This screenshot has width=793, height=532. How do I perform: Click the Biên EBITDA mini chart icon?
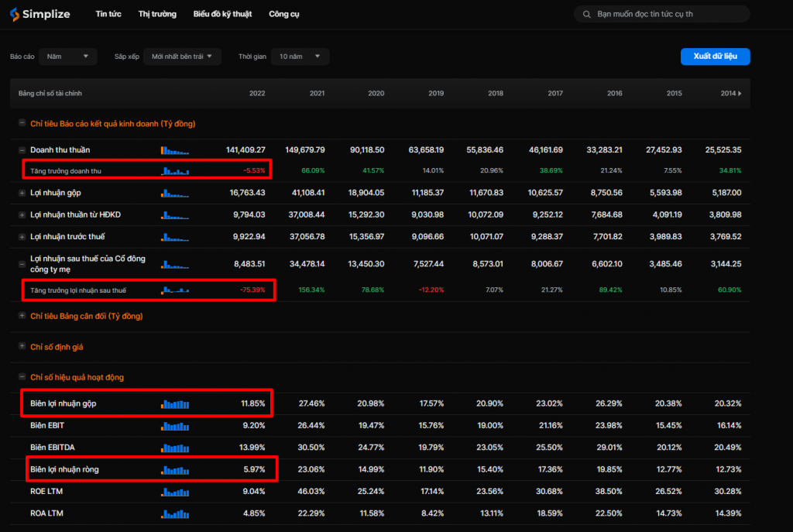[x=175, y=448]
